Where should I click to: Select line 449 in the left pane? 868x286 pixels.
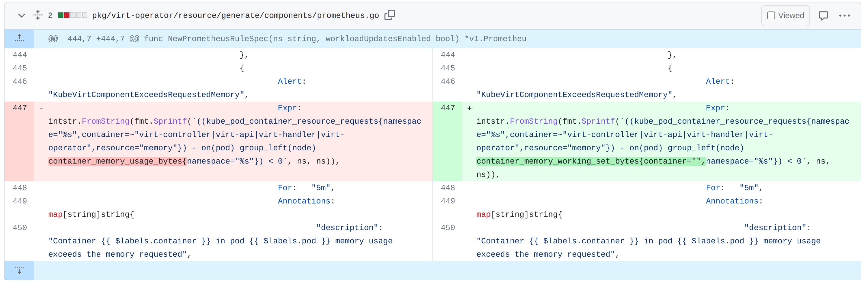[x=20, y=201]
